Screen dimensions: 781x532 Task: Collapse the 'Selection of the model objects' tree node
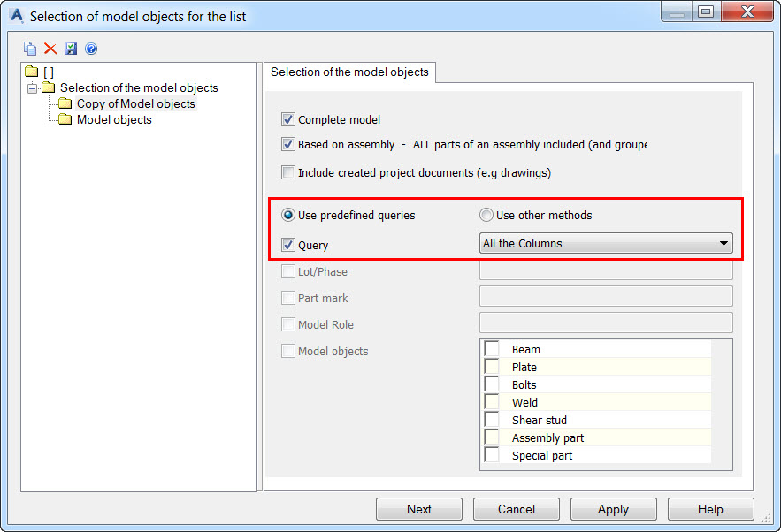click(x=32, y=87)
